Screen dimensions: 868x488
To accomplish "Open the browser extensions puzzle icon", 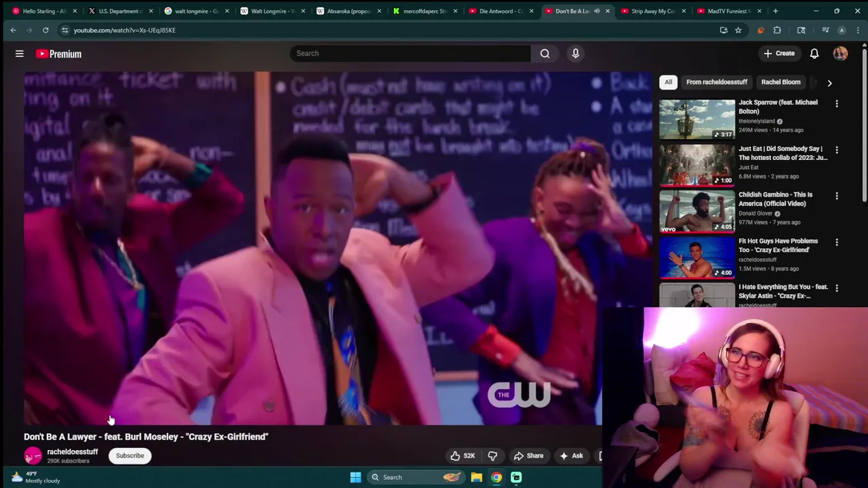I will [x=777, y=30].
